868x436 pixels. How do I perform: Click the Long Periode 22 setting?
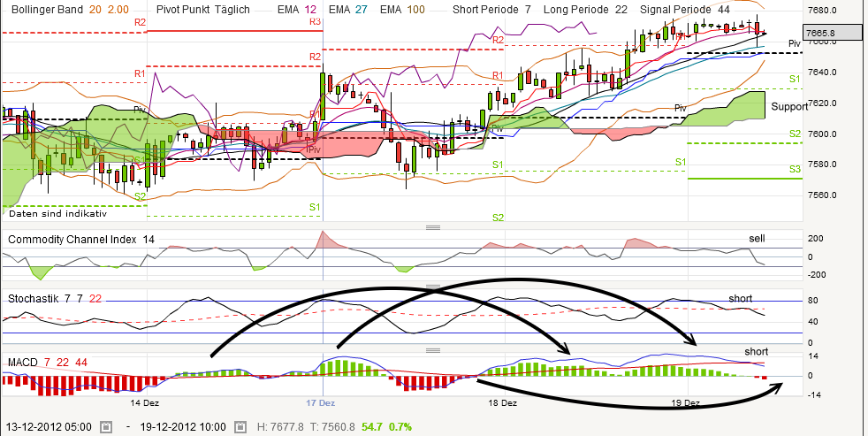[586, 10]
